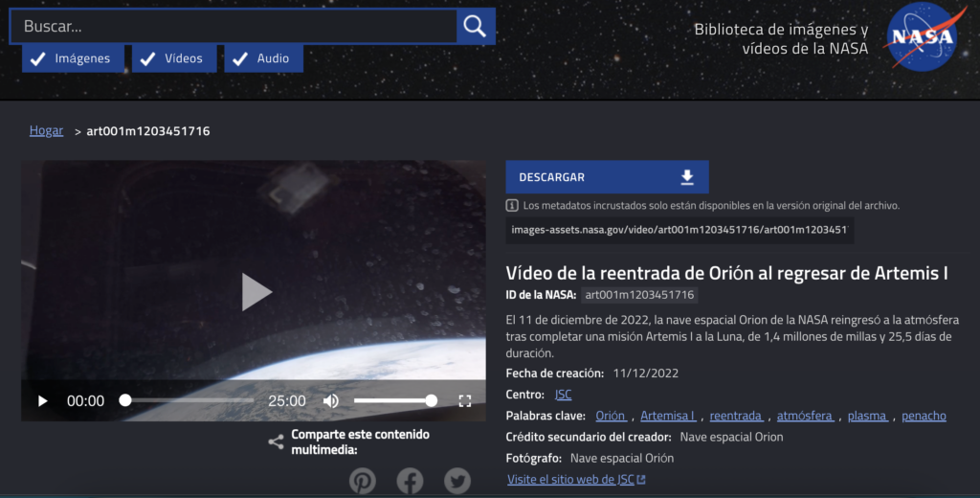The image size is (980, 498).
Task: Uncheck the Vídeos filter
Action: [x=174, y=58]
